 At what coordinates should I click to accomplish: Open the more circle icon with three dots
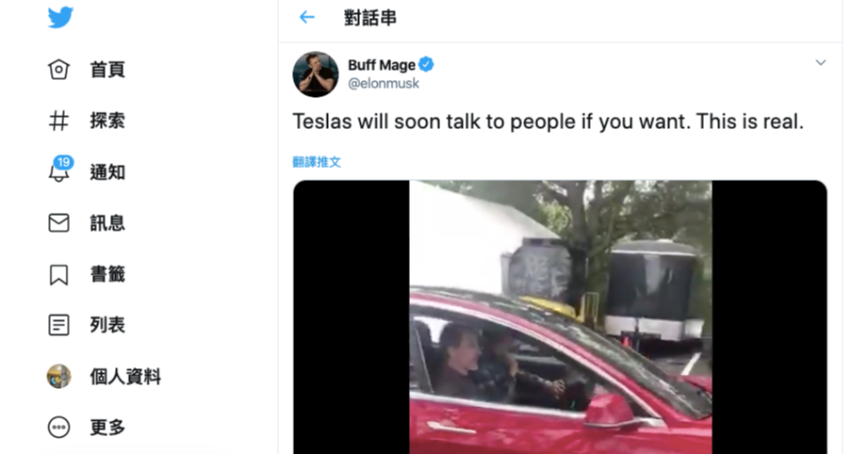tap(58, 428)
